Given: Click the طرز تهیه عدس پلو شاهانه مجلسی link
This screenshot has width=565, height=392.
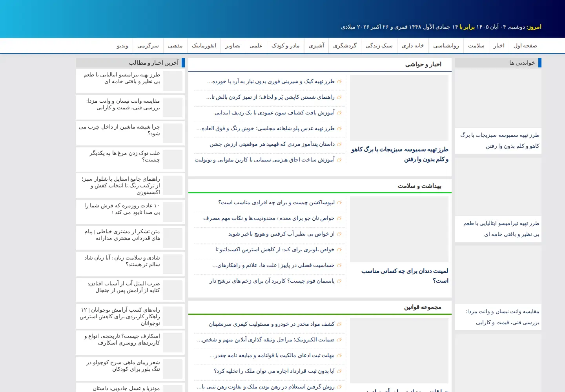Looking at the screenshot, I should pyautogui.click(x=265, y=129).
